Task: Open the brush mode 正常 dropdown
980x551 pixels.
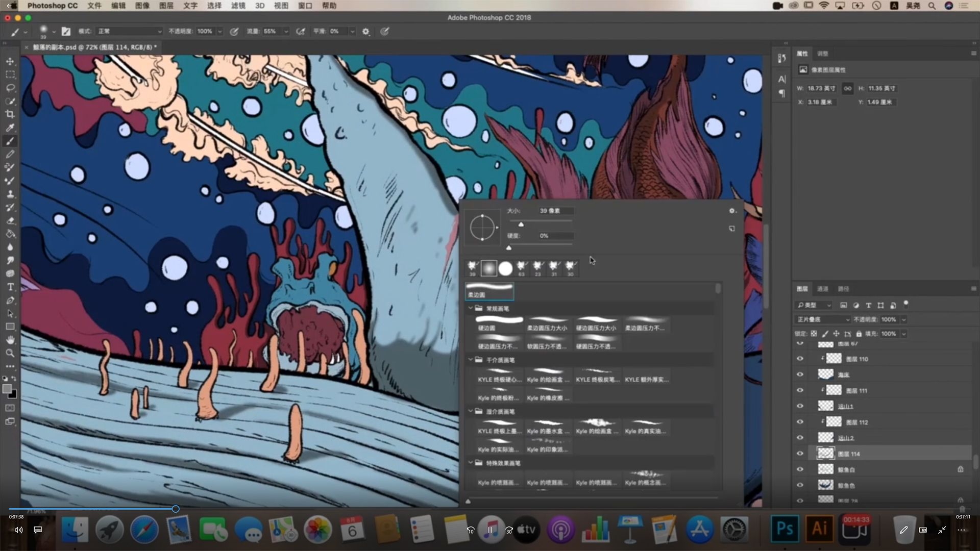Action: pyautogui.click(x=130, y=31)
